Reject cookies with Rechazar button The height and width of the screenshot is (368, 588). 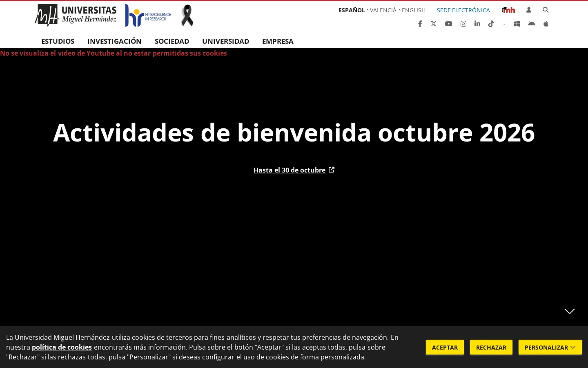[x=491, y=347]
